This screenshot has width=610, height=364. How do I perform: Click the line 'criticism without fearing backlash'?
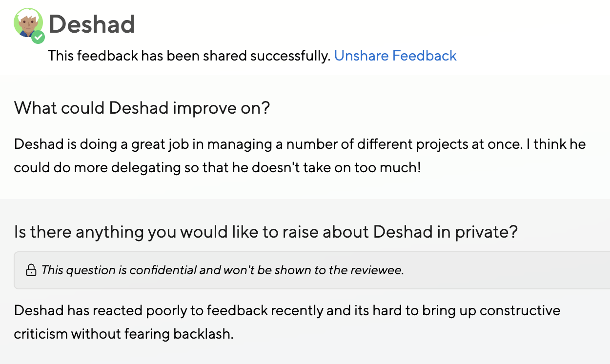click(x=123, y=334)
